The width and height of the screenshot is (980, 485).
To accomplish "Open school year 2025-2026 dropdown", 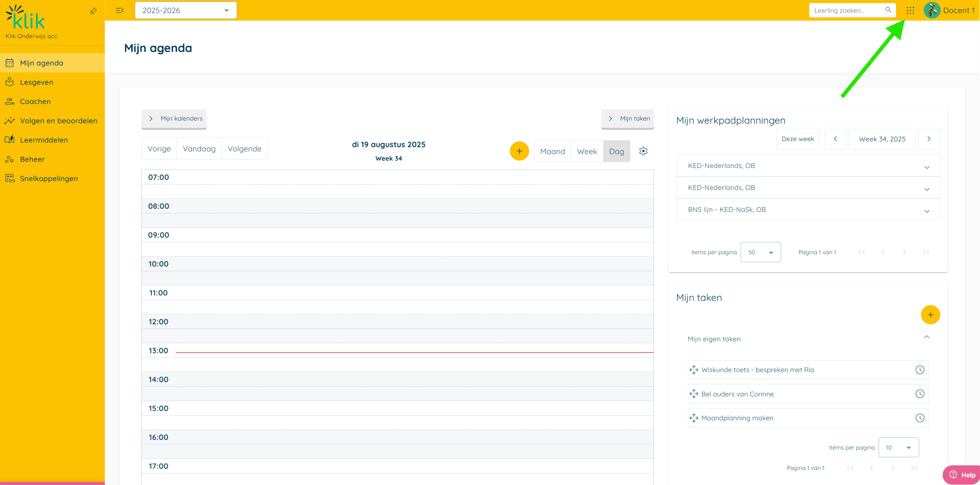I will click(x=186, y=10).
